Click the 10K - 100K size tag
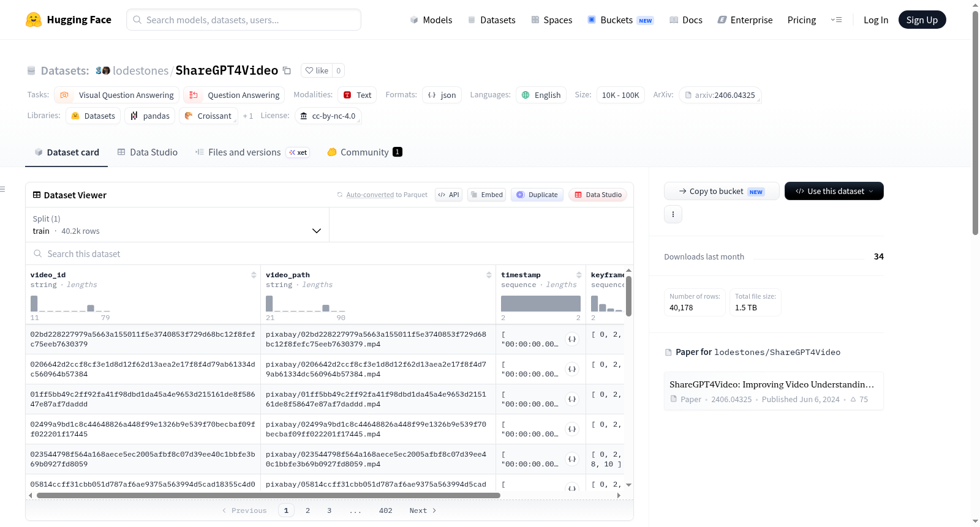Image resolution: width=980 pixels, height=527 pixels. click(620, 95)
